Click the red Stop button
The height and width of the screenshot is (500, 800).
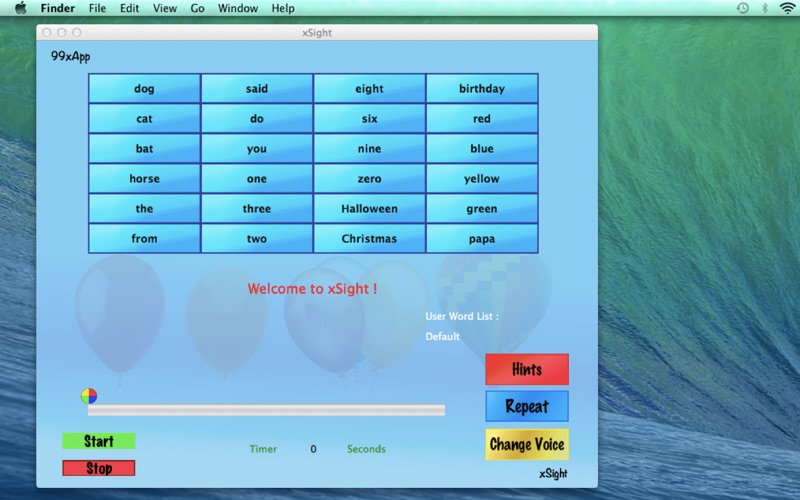coord(98,468)
